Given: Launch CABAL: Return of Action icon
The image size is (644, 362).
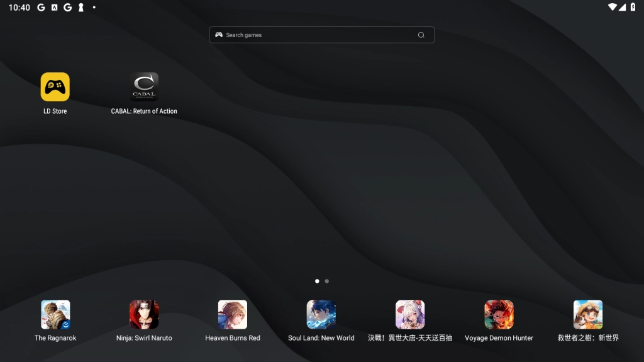Looking at the screenshot, I should pos(144,87).
